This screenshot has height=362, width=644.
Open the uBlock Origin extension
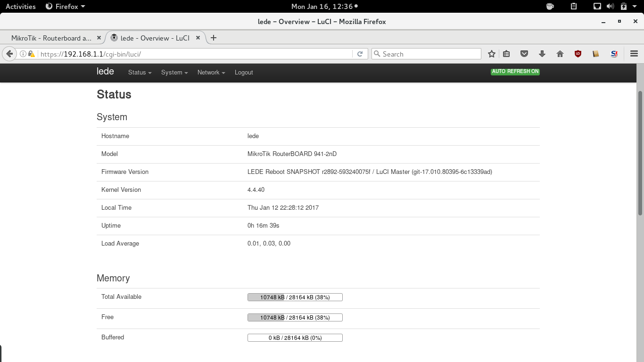click(x=578, y=54)
